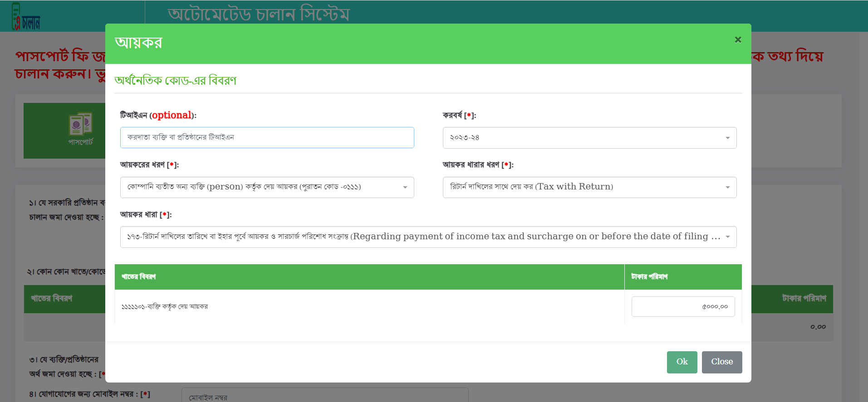Open the করবর্ষ dropdown showing ২০২৩-২৪

tap(589, 138)
